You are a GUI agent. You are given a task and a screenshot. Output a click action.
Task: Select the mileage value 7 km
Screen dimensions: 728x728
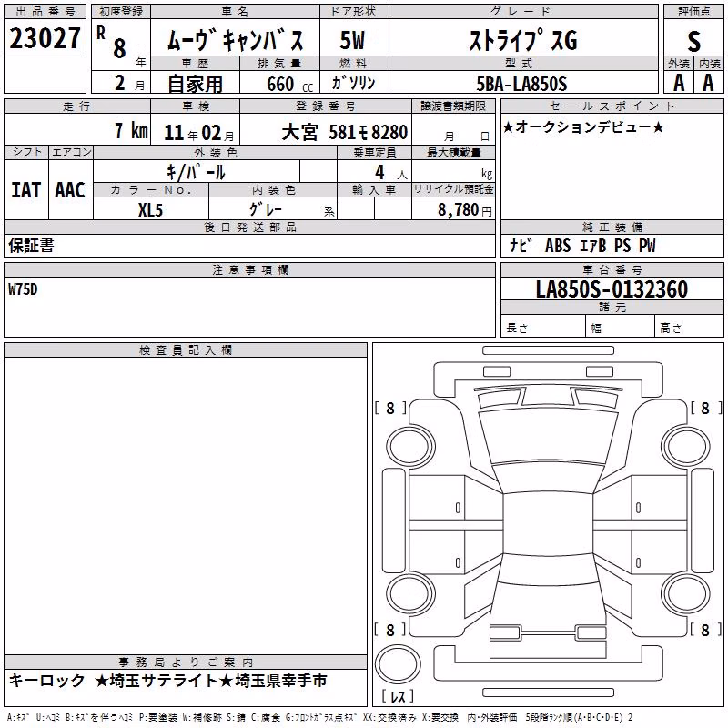click(131, 130)
